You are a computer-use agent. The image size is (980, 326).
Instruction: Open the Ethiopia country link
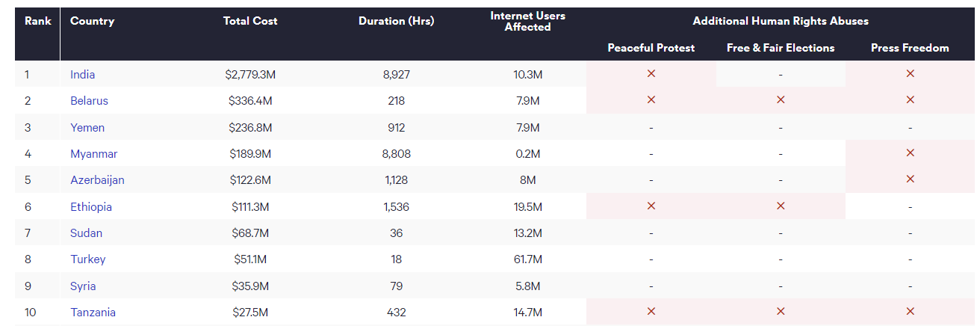click(x=91, y=207)
